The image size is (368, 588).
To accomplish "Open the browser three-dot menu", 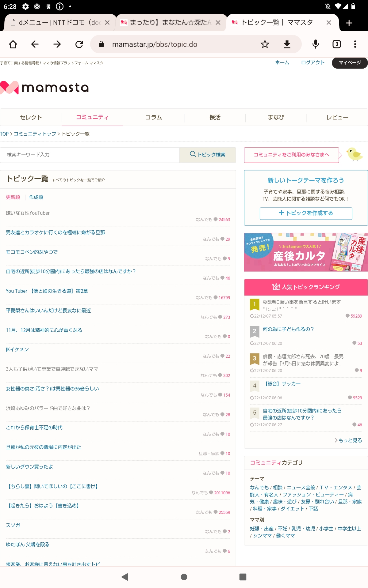I will [355, 44].
